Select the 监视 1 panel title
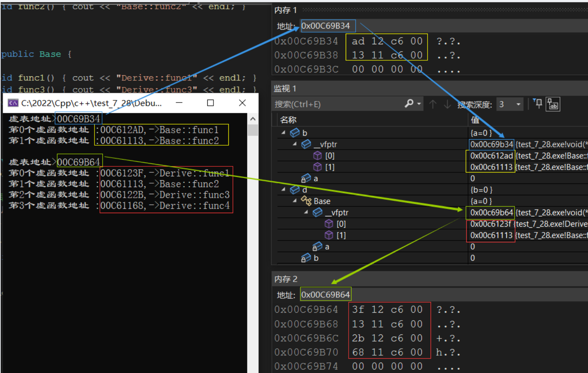This screenshot has width=588, height=373. [x=285, y=89]
